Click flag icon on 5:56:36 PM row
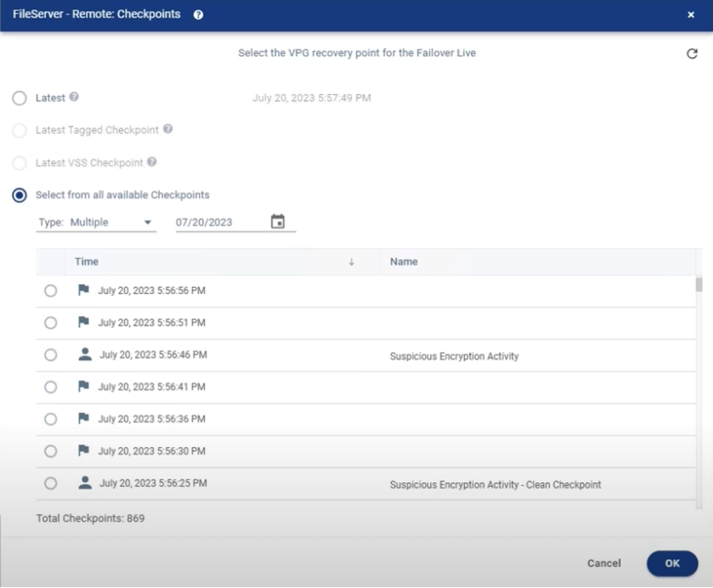 [84, 418]
